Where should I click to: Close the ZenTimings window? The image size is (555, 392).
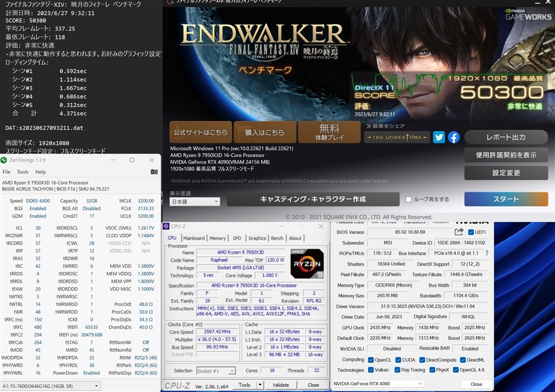pyautogui.click(x=152, y=160)
